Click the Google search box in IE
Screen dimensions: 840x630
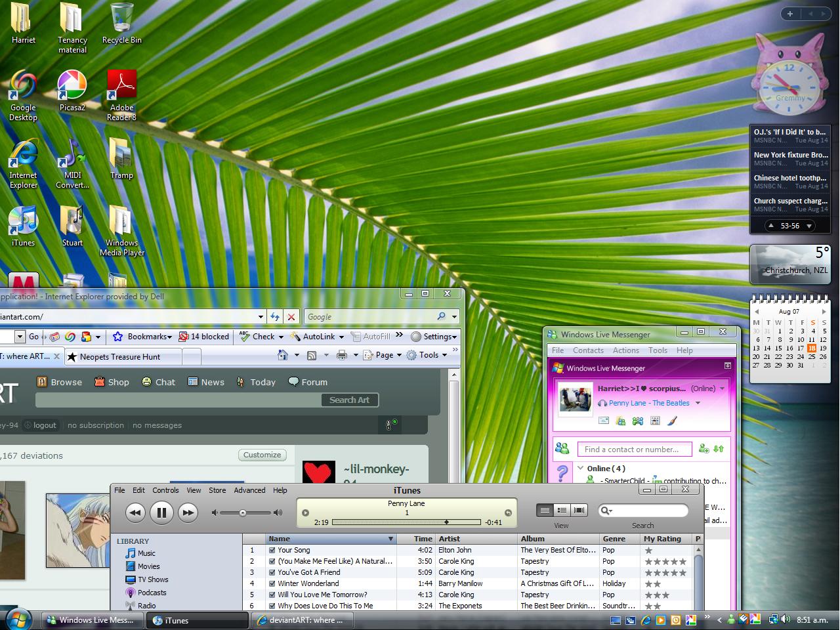pos(369,317)
